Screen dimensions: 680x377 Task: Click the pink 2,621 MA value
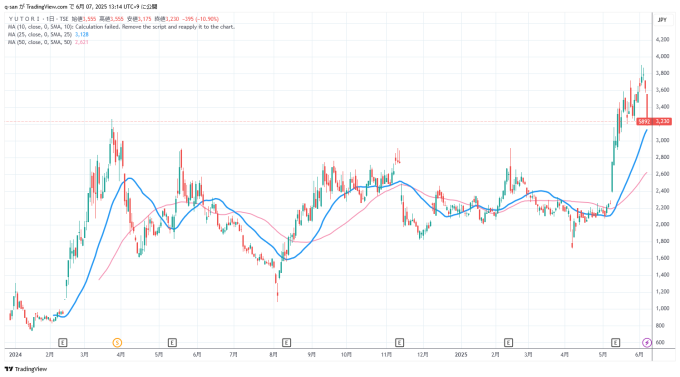(82, 42)
